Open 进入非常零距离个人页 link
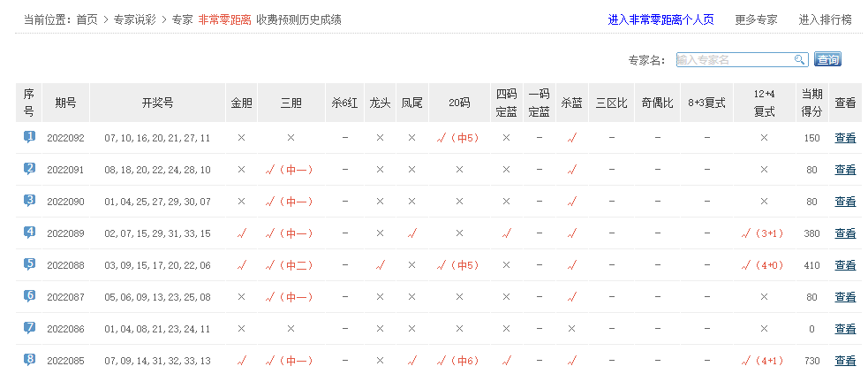This screenshot has height=374, width=868. 660,19
